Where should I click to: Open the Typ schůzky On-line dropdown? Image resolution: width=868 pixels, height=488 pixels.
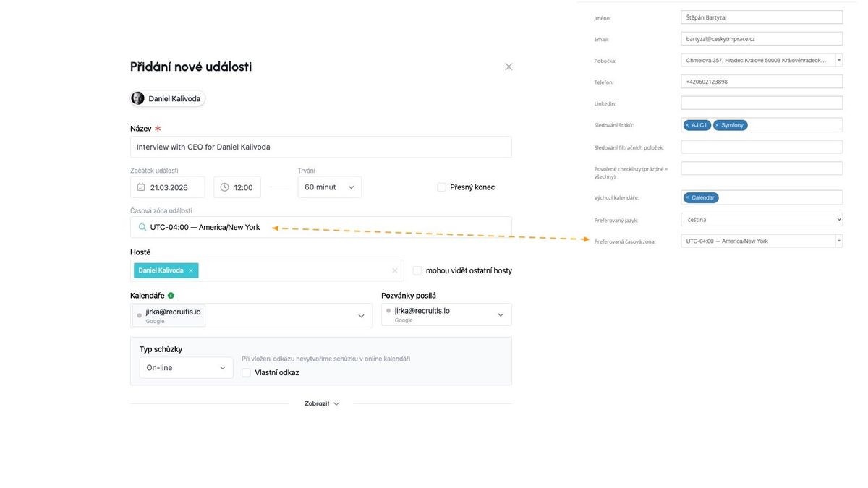click(186, 368)
